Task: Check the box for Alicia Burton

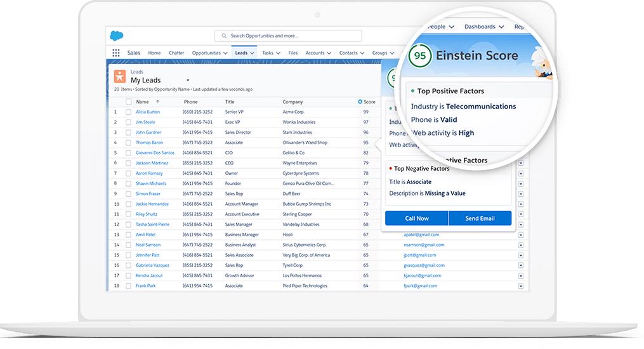Action: click(x=129, y=112)
